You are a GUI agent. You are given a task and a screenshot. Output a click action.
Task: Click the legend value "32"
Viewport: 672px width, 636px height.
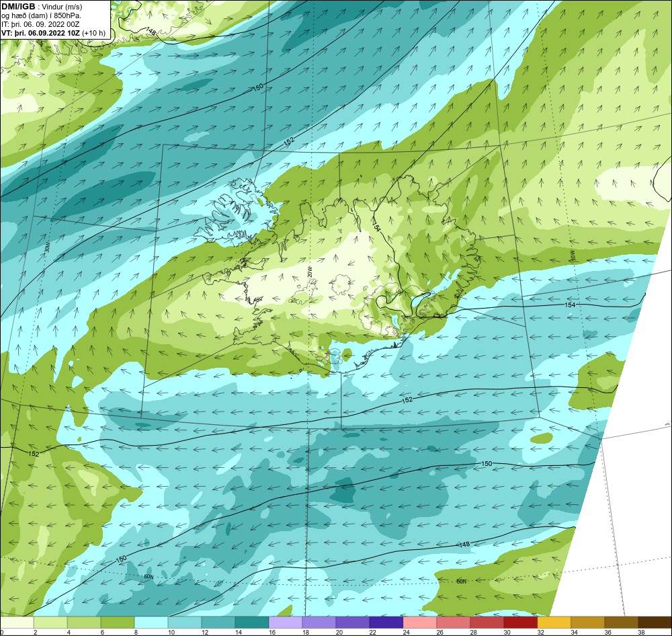tap(541, 632)
